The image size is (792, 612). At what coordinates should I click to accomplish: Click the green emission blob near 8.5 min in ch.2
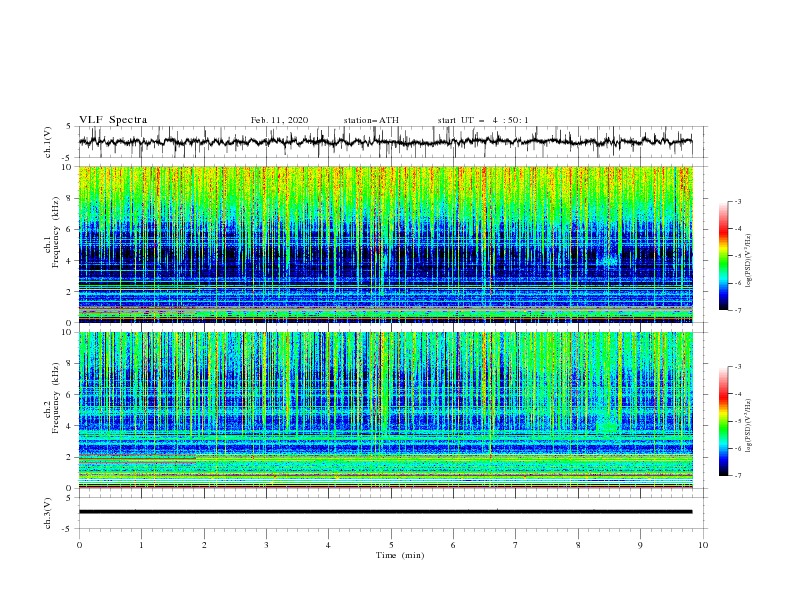[x=608, y=425]
